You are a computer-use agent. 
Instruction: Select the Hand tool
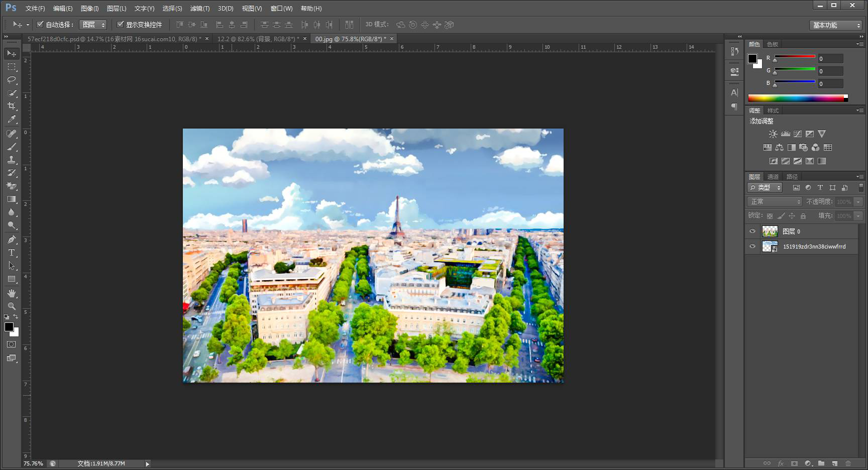12,293
